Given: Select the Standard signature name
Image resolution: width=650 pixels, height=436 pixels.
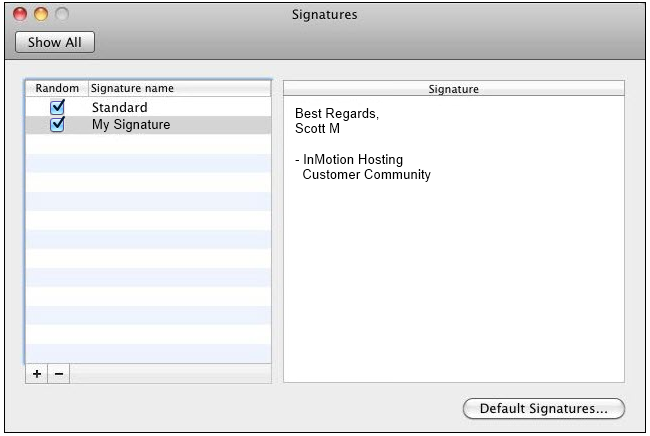Looking at the screenshot, I should point(119,107).
